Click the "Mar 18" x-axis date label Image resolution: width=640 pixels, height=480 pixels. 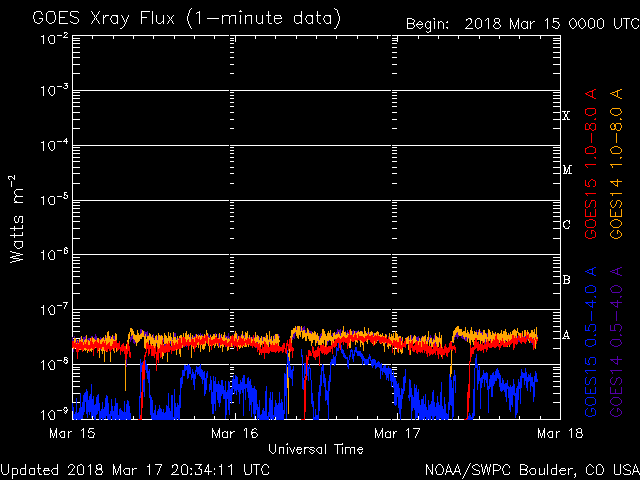[x=560, y=433]
